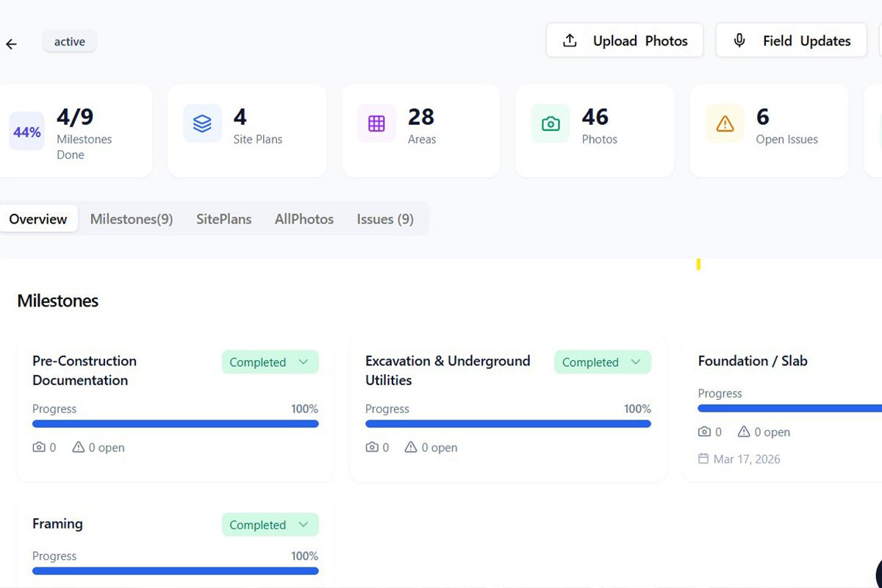The image size is (882, 588).
Task: Open status dropdown for Excavation & Underground Utilities
Action: (x=603, y=362)
